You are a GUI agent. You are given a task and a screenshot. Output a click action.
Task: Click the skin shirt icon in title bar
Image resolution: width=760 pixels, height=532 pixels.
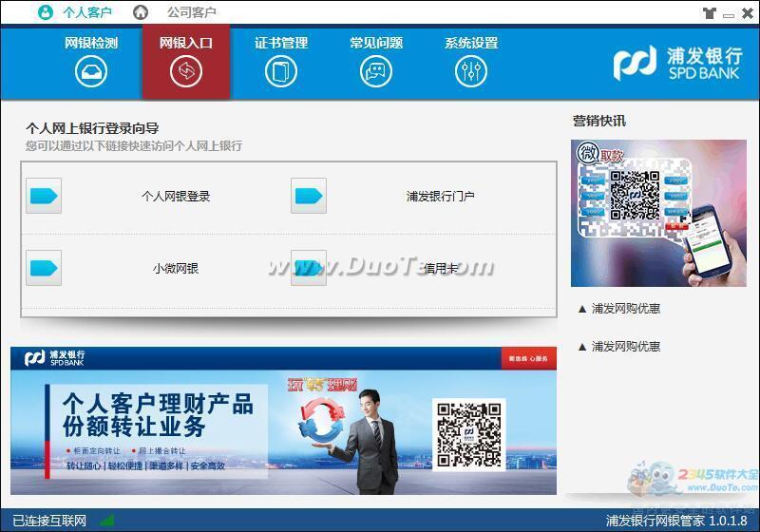[x=710, y=13]
